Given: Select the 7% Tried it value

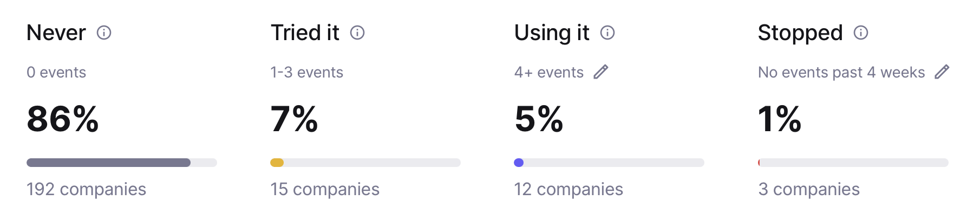Looking at the screenshot, I should tap(294, 119).
